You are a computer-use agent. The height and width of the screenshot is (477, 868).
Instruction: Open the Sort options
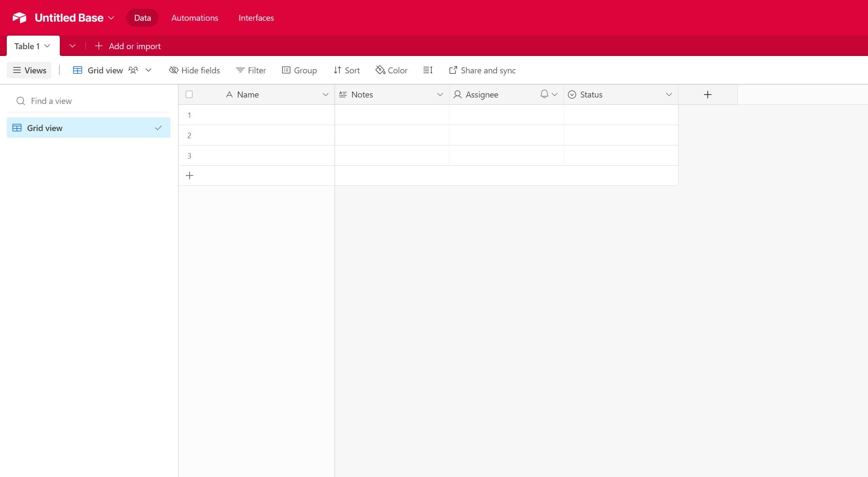point(346,70)
